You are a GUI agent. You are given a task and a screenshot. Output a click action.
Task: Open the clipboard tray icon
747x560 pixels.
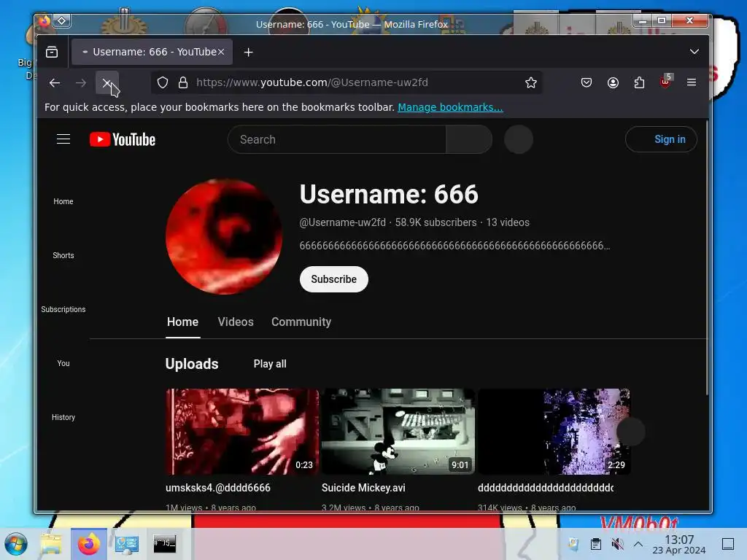(x=595, y=544)
